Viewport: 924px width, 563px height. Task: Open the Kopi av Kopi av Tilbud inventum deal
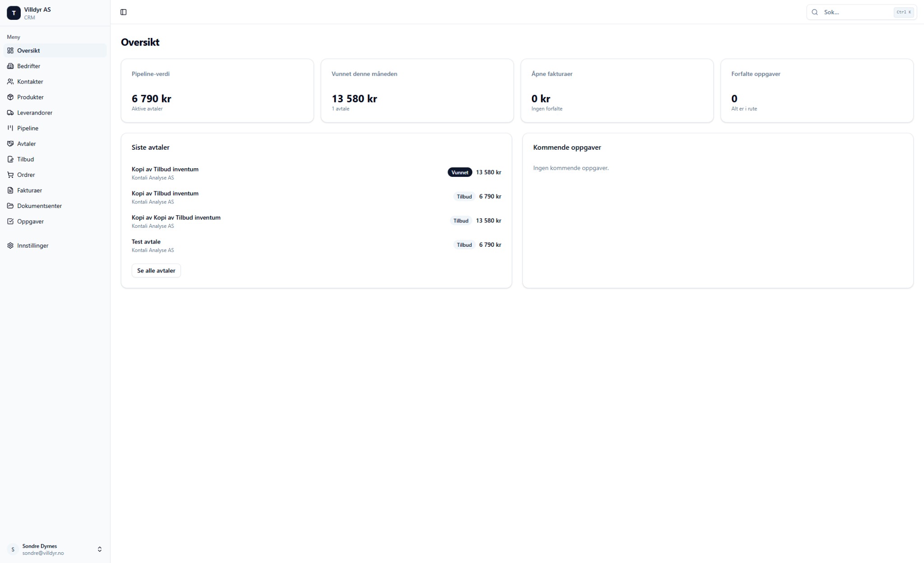(x=176, y=217)
